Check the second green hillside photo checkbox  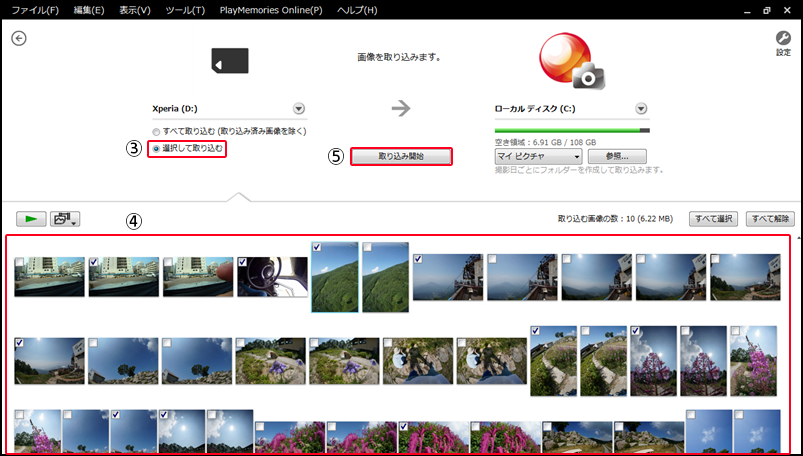[368, 247]
